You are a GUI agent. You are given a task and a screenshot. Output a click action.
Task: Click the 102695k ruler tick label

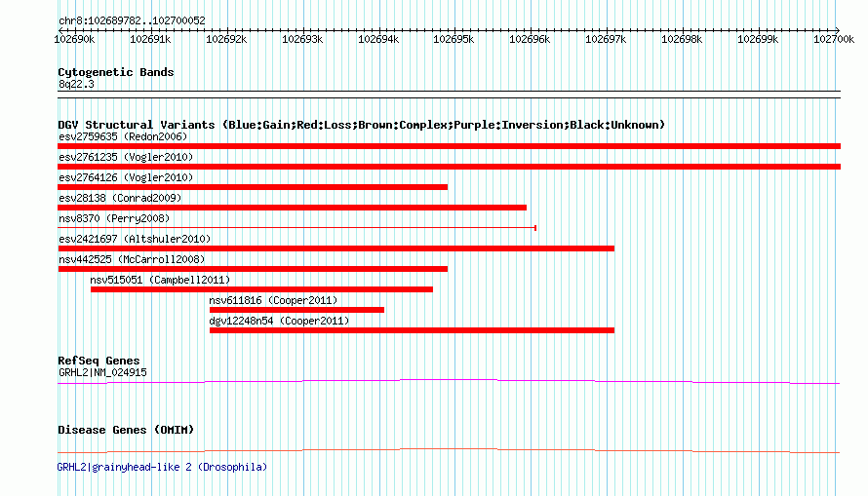point(454,39)
